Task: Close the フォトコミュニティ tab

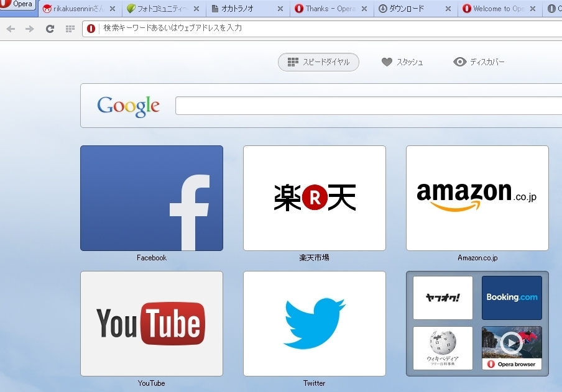Action: pyautogui.click(x=196, y=9)
